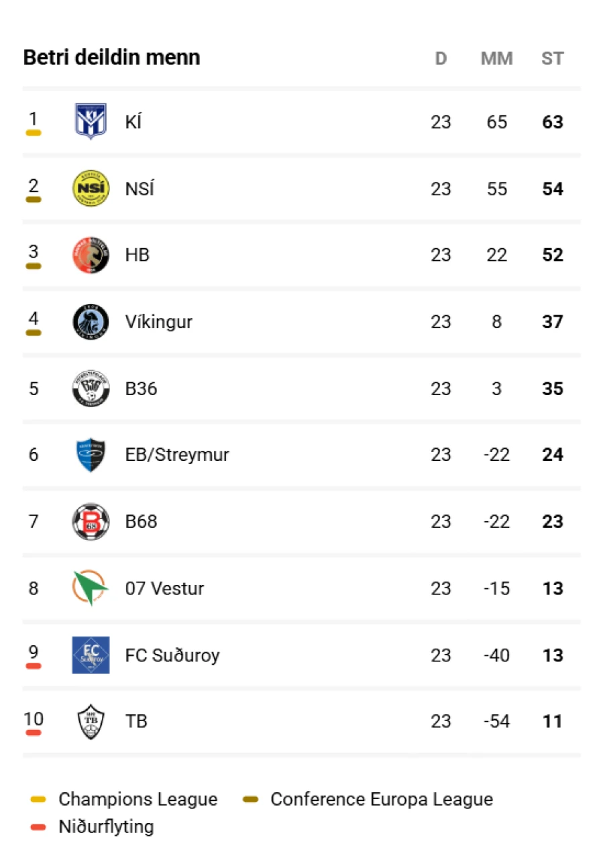Click the TB shield crest icon
The image size is (597, 868).
point(91,721)
